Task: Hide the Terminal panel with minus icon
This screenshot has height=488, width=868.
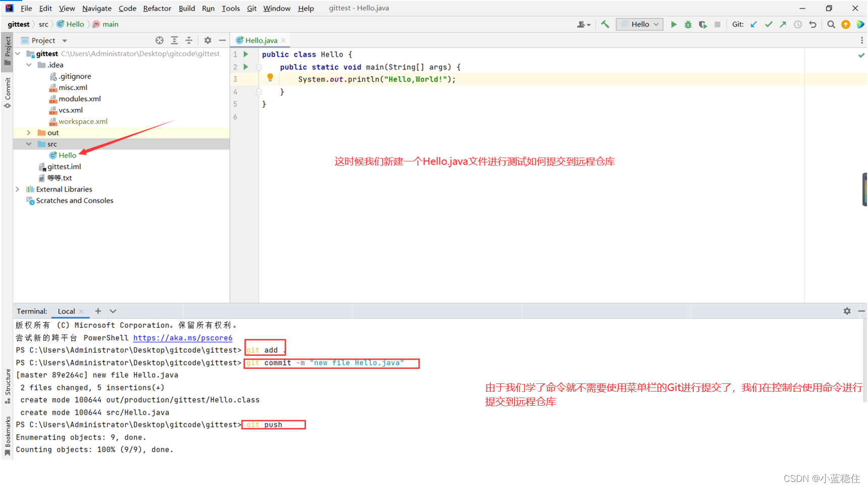Action: (x=861, y=311)
